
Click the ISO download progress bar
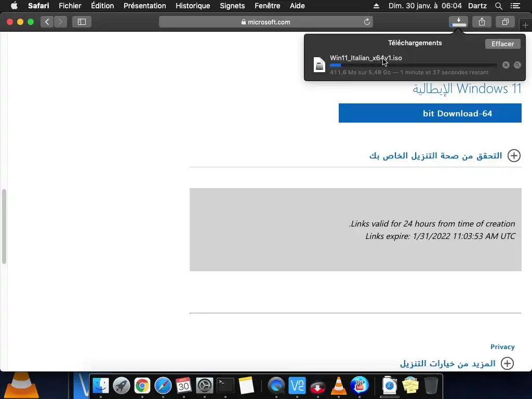coord(413,65)
